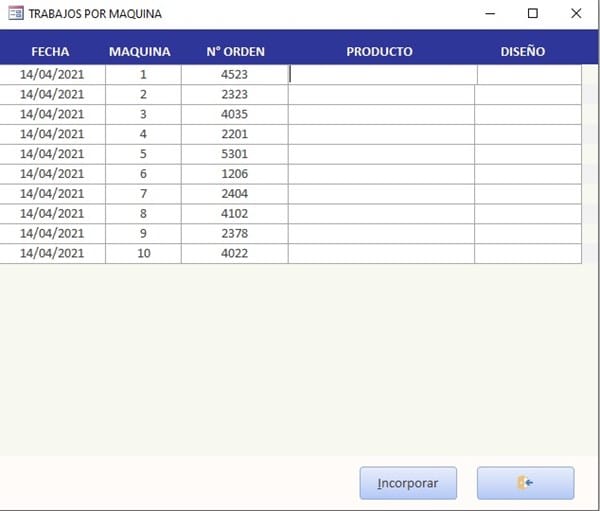Click the PRODUCTO cell for order 4102
The image size is (600, 511).
pos(381,214)
